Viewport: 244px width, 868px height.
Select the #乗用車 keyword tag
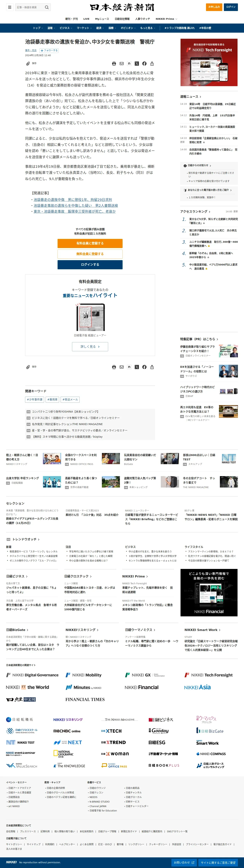[52, 399]
